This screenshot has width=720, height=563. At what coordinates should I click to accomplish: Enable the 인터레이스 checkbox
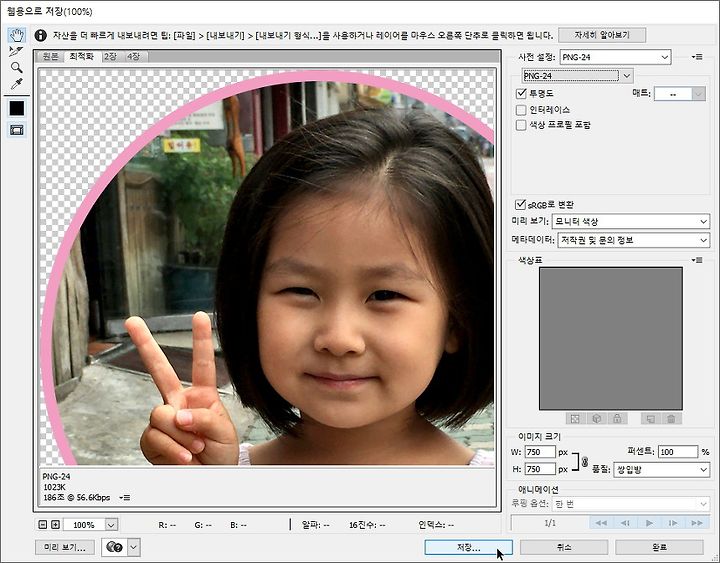point(521,110)
